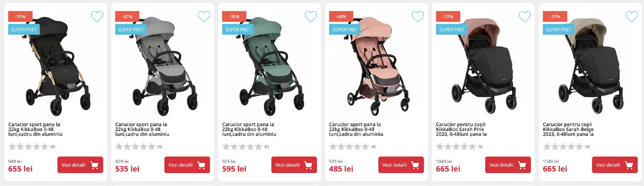644x186 pixels.
Task: Favorite the grey stroller with heart icon
Action: click(x=204, y=16)
